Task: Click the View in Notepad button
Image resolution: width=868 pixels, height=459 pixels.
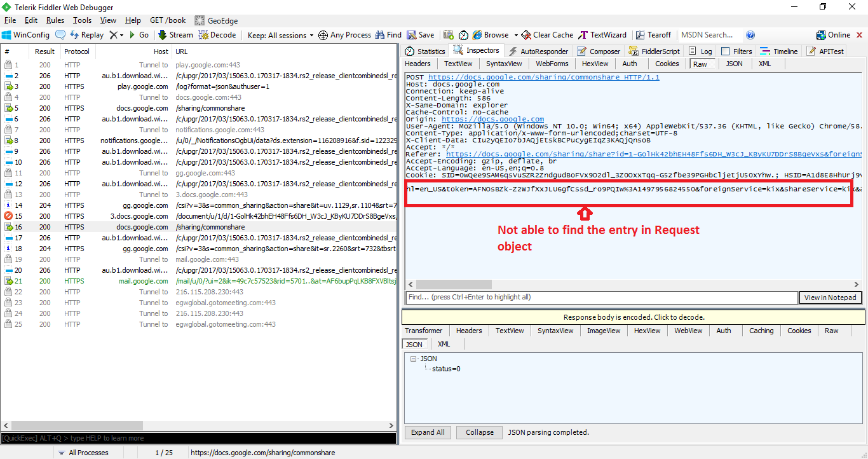Action: (x=830, y=297)
